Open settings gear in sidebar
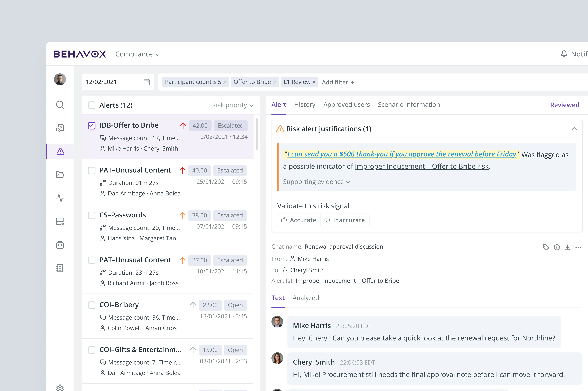The image size is (588, 391). click(60, 388)
